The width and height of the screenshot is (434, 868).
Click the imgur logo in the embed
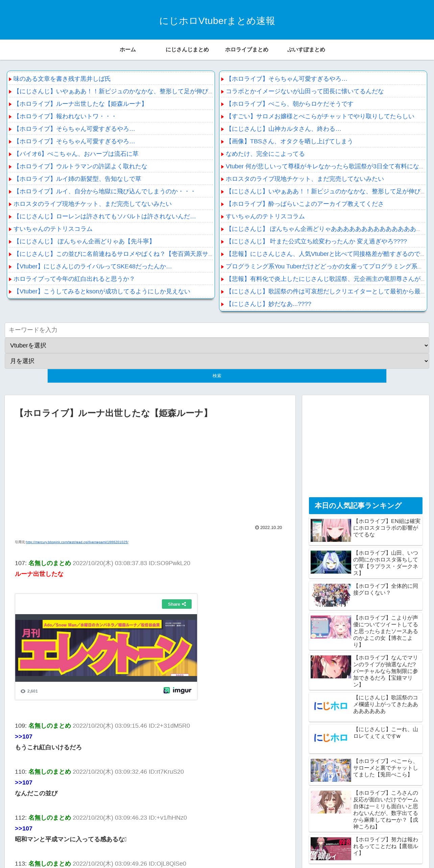[177, 690]
